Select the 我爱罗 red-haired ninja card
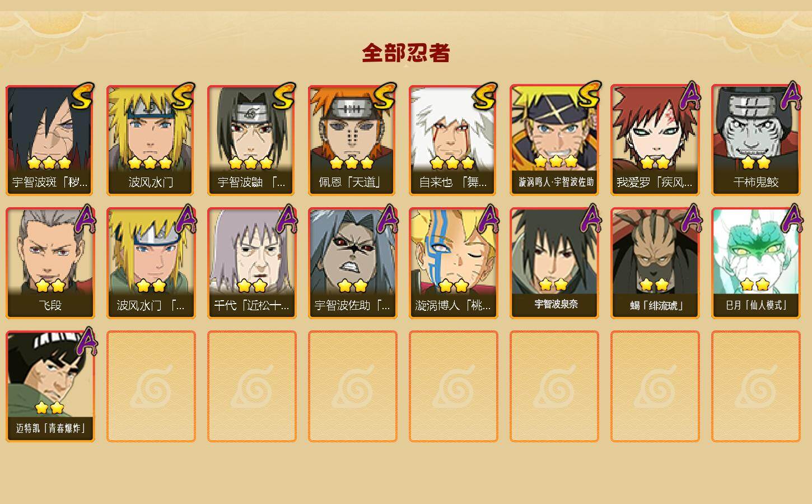 coord(655,140)
